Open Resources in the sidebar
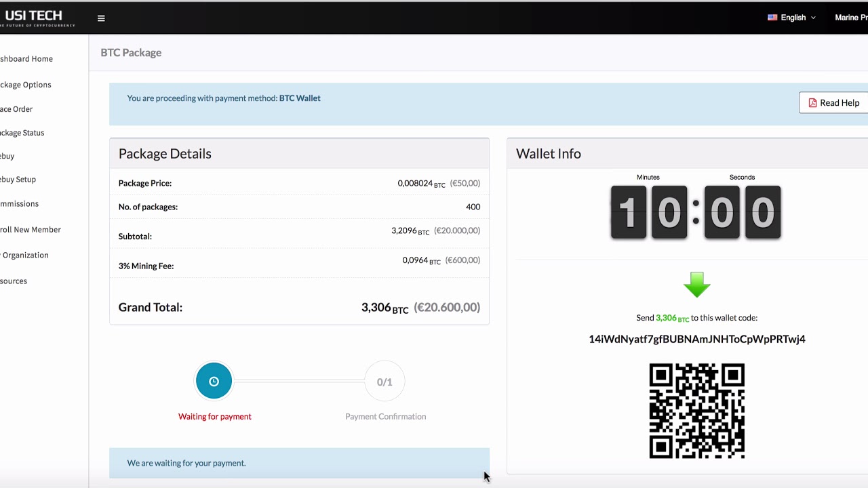 pos(14,281)
